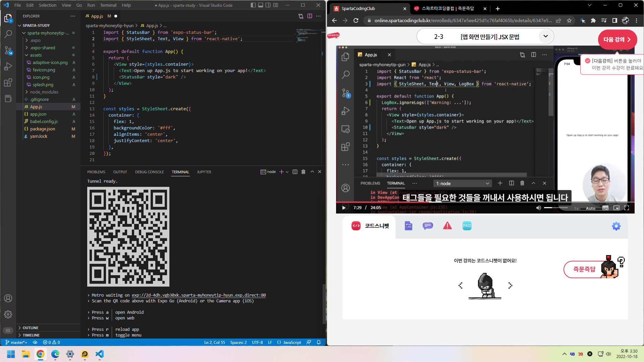The image size is (644, 362).
Task: Adjust the lecture video volume slider
Action: coord(556,208)
